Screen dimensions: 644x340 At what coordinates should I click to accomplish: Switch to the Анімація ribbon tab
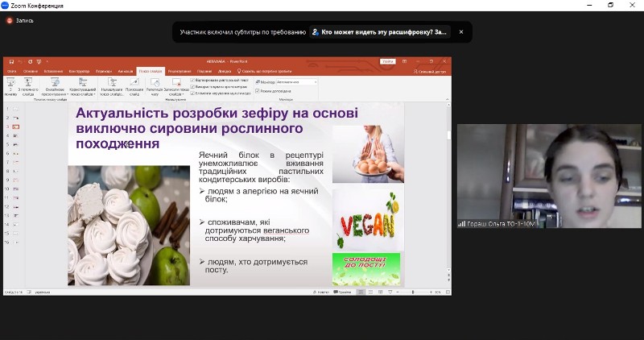pyautogui.click(x=126, y=72)
